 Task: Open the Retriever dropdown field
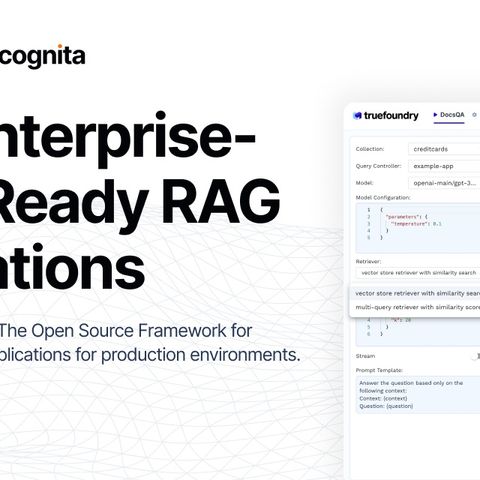(x=418, y=273)
